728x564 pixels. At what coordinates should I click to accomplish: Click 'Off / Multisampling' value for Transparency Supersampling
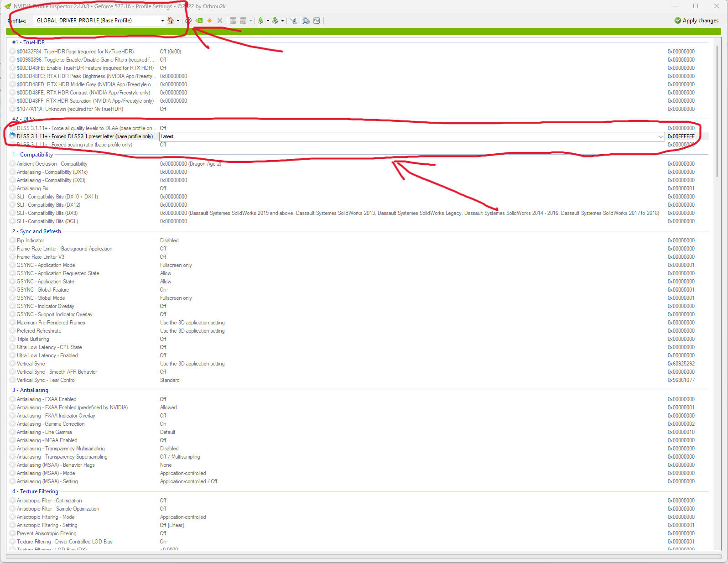pos(180,457)
